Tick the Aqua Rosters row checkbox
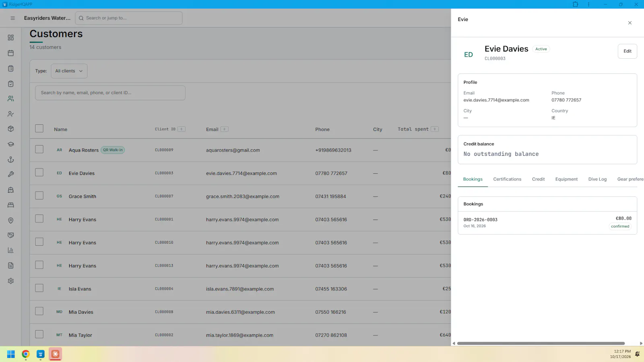Viewport: 644px width, 362px height. (39, 149)
